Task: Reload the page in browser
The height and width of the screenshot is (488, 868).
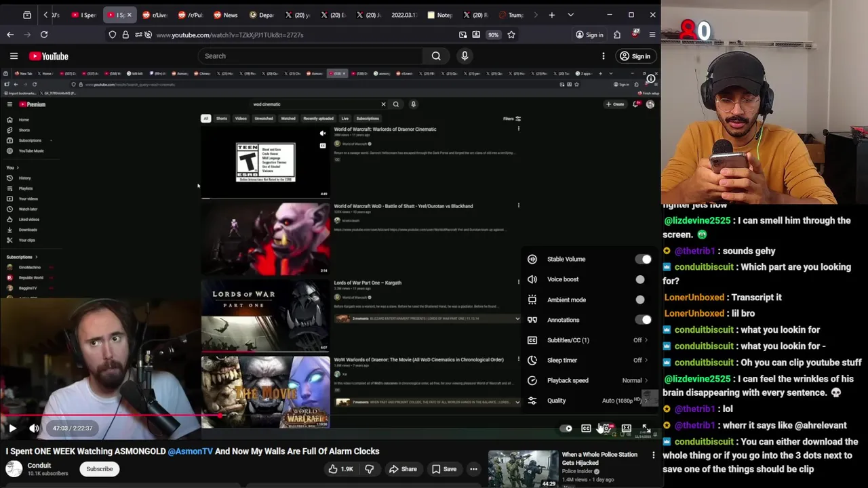Action: pos(44,35)
